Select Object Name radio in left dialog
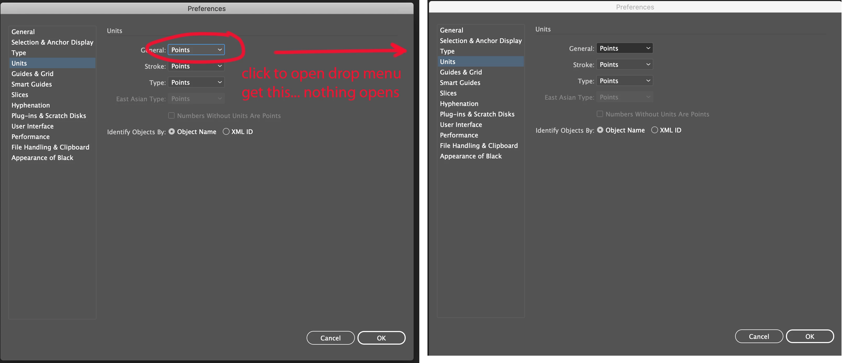868x363 pixels. [172, 132]
